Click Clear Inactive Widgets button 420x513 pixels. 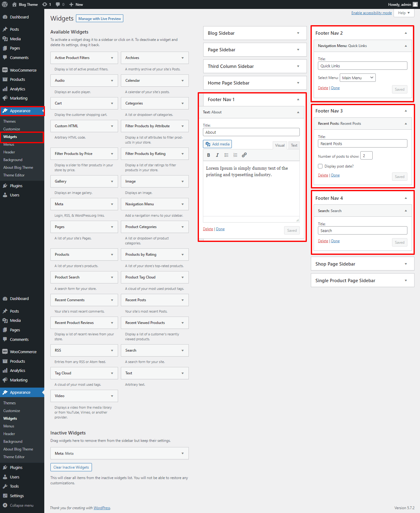(71, 468)
